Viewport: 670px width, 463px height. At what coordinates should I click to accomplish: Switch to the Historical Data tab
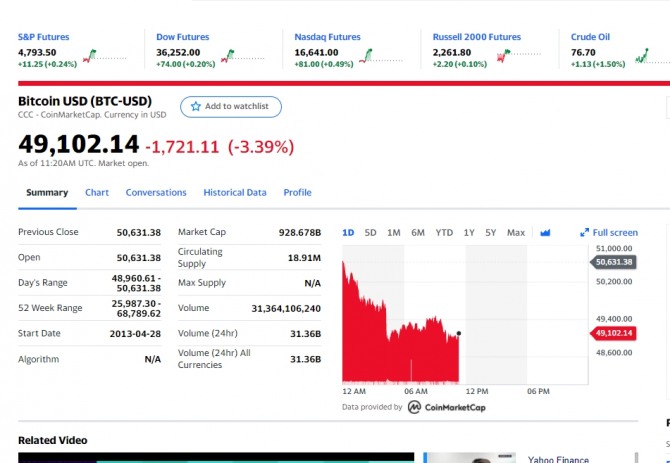pos(235,192)
